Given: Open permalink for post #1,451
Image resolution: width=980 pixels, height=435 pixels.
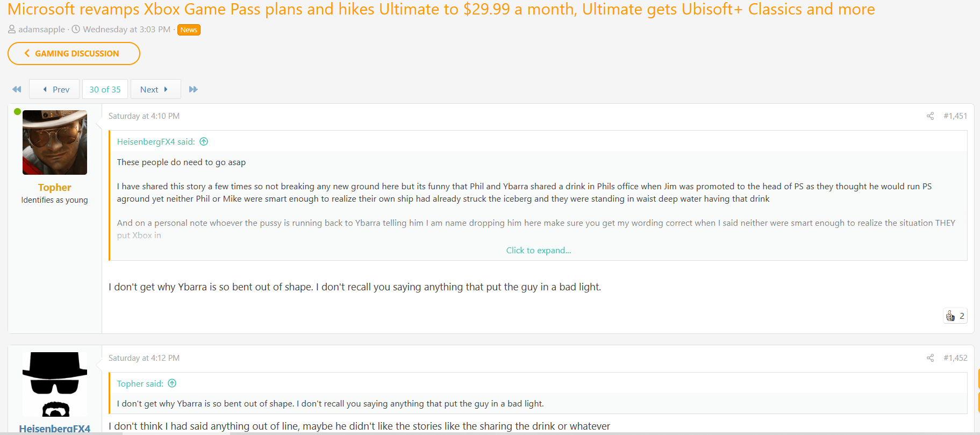Looking at the screenshot, I should pos(955,116).
